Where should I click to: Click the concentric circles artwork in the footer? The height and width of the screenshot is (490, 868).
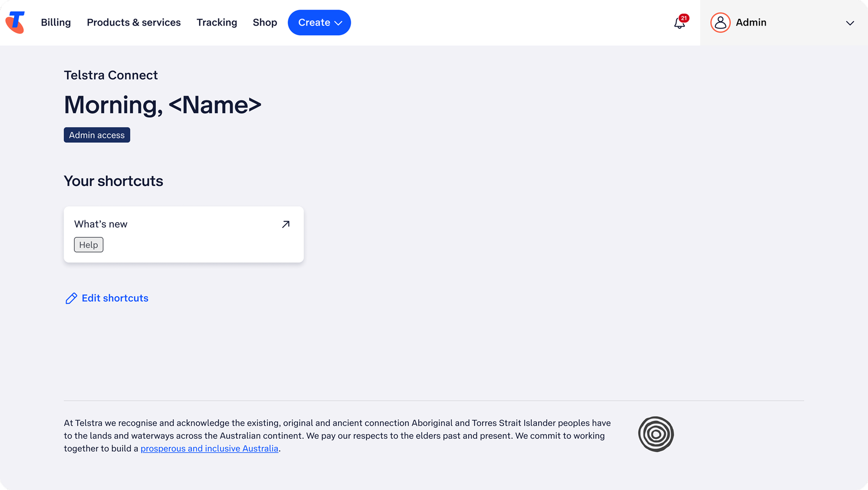pyautogui.click(x=656, y=434)
